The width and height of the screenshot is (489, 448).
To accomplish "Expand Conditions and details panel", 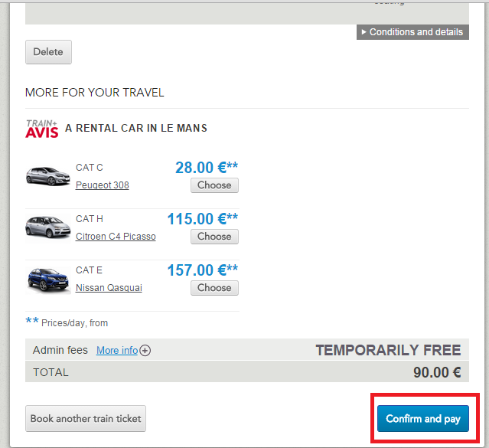I will 412,32.
